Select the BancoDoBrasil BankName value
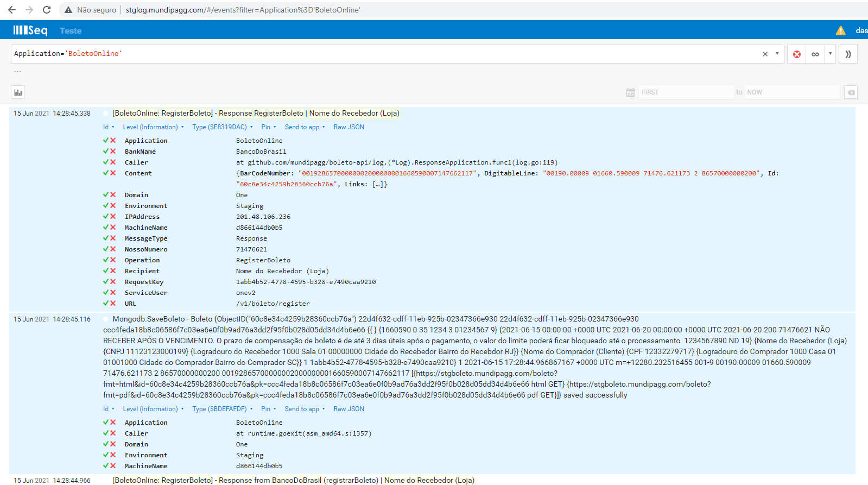 coord(261,152)
